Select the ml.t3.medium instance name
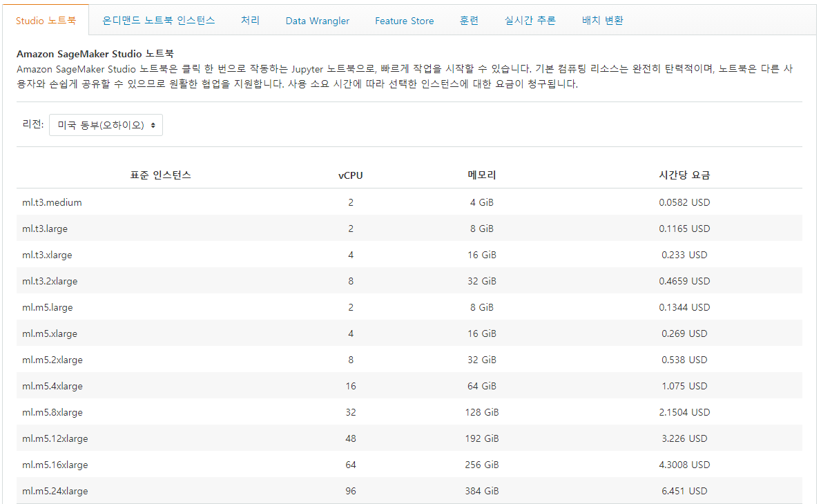The image size is (821, 504). pyautogui.click(x=52, y=202)
